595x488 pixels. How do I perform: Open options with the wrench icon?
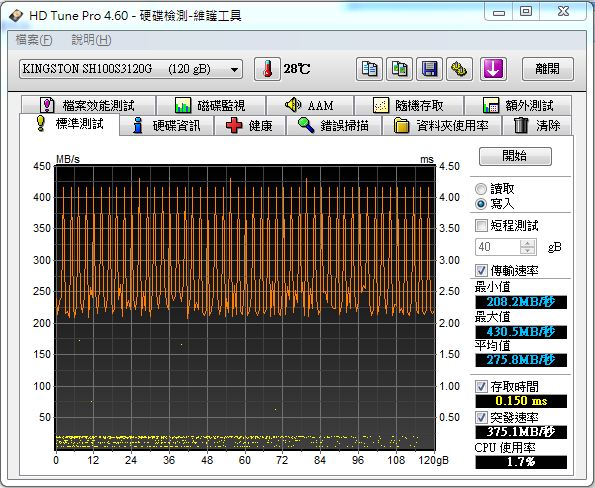[x=460, y=69]
